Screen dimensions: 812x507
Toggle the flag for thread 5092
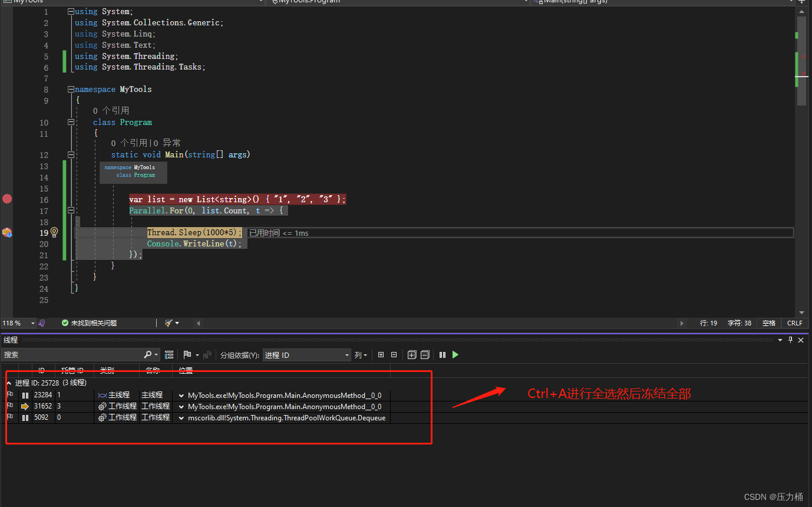click(9, 418)
